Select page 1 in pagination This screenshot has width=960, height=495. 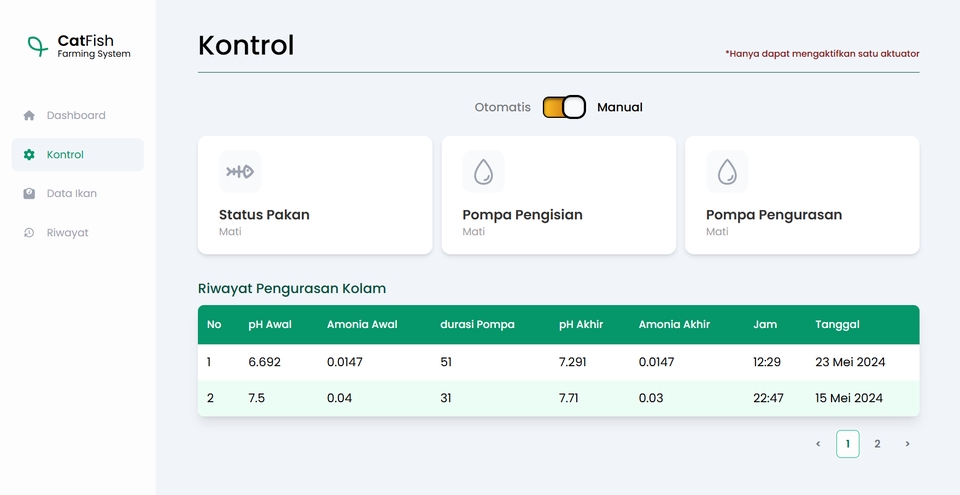click(847, 444)
